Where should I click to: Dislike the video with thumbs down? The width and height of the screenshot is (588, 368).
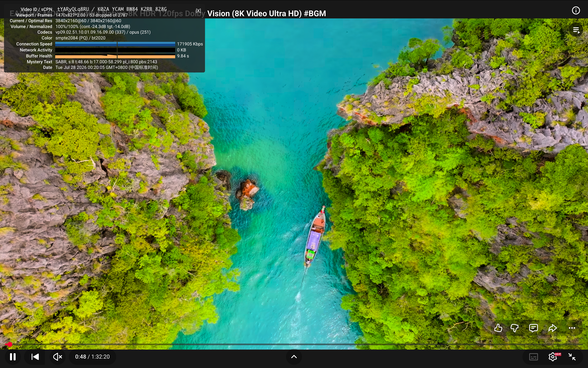tap(515, 328)
